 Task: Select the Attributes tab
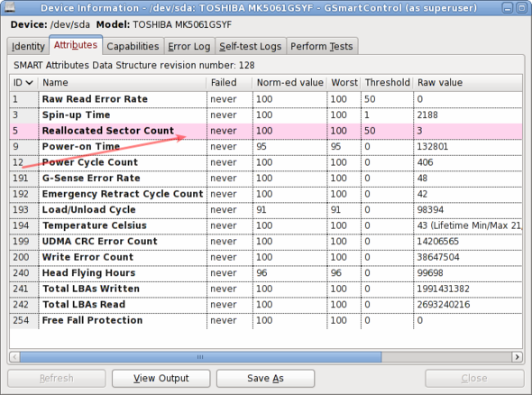76,45
